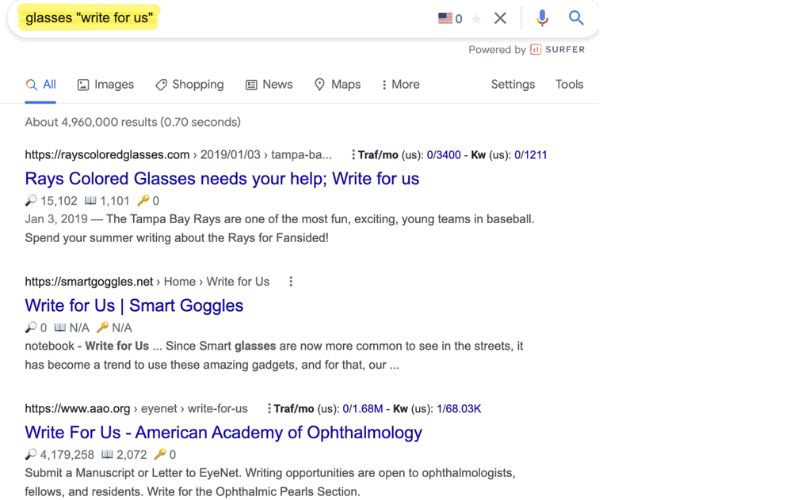Viewport: 800px width, 500px height.
Task: Click the News tab newspaper icon
Action: (251, 85)
